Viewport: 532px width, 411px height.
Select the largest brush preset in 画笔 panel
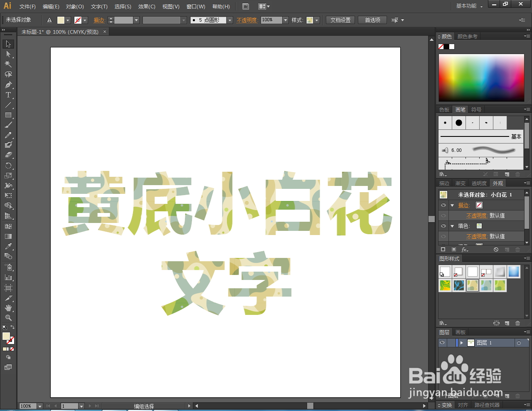click(460, 122)
